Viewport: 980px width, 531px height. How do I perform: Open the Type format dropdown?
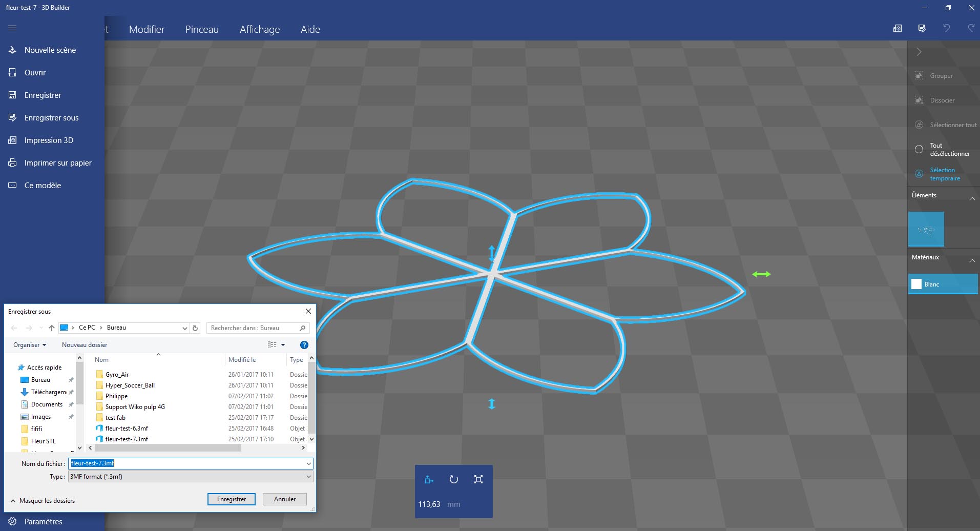[308, 477]
